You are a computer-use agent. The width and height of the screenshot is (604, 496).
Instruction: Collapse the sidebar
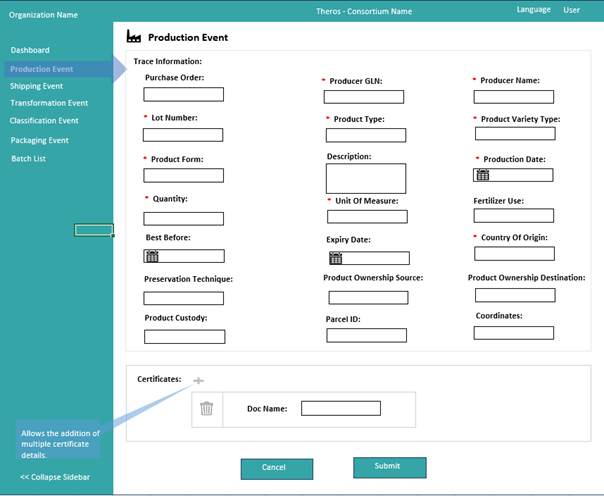tap(55, 477)
